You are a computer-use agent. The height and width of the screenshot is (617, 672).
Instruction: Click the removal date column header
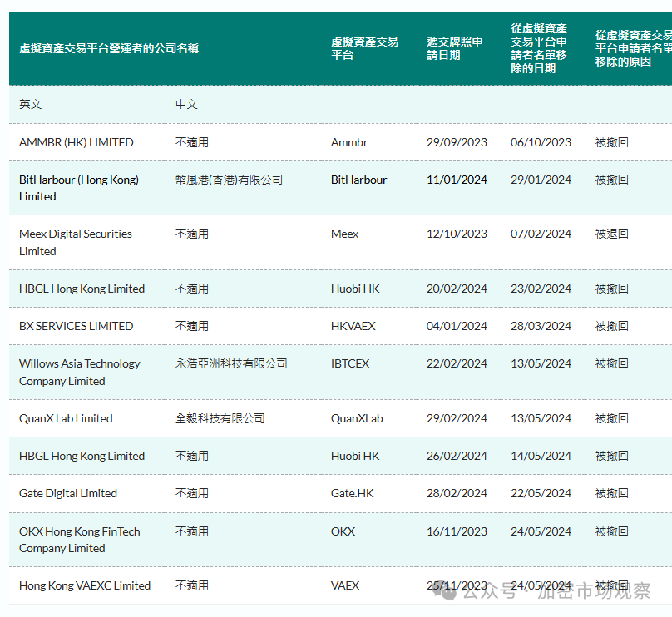tap(539, 48)
